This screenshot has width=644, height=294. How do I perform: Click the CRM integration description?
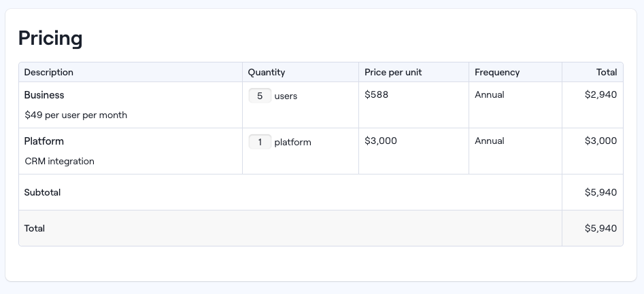coord(59,161)
